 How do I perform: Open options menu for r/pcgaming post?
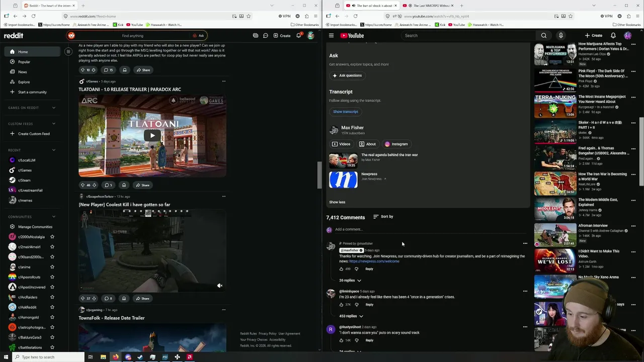(x=223, y=310)
